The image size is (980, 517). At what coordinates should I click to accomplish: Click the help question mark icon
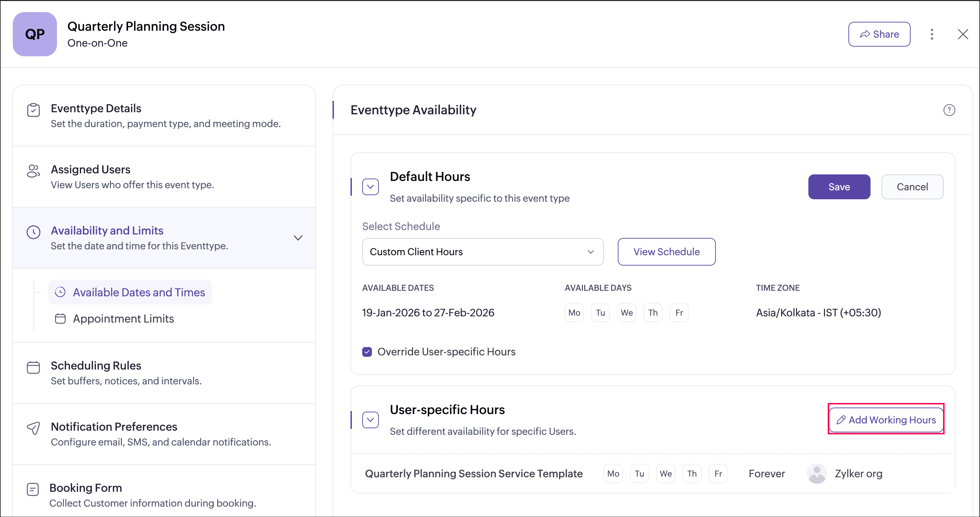point(949,110)
